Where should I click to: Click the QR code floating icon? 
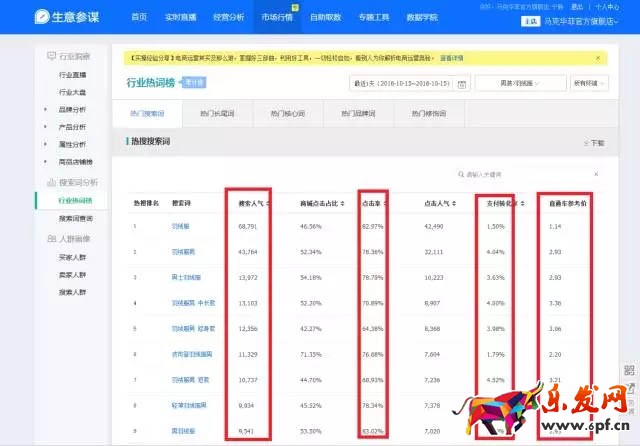(629, 370)
